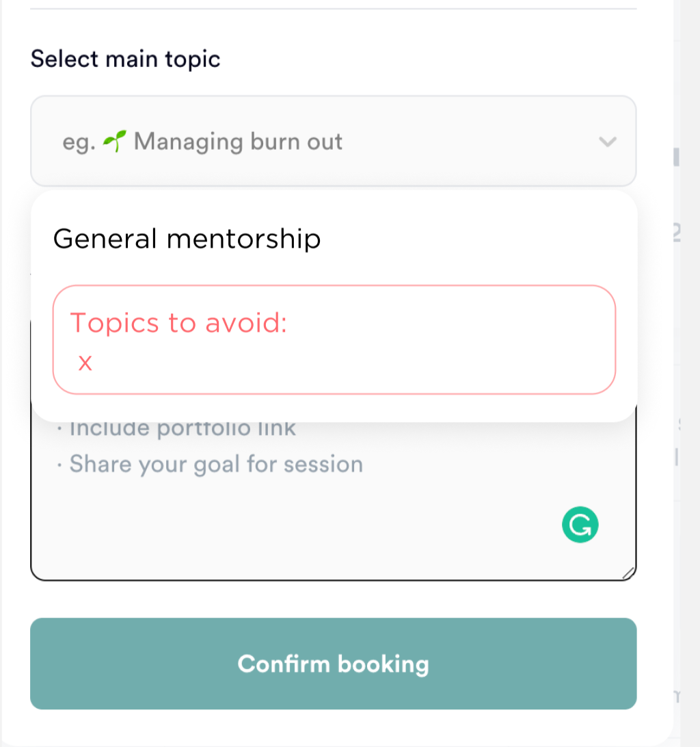Viewport: 700px width, 747px height.
Task: Click the faded "2" behind the booking panel
Action: (x=677, y=233)
